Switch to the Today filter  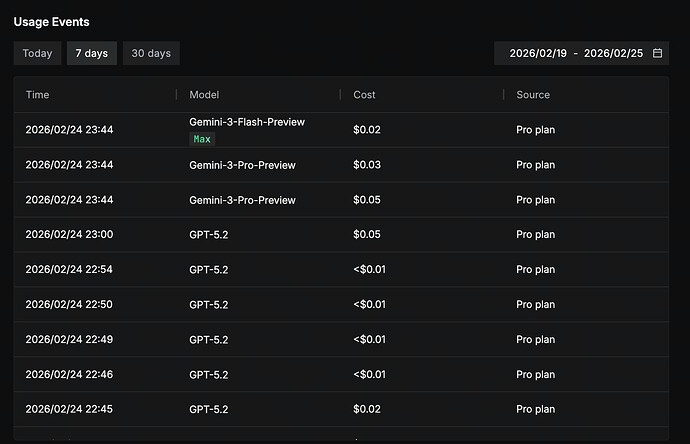point(38,53)
